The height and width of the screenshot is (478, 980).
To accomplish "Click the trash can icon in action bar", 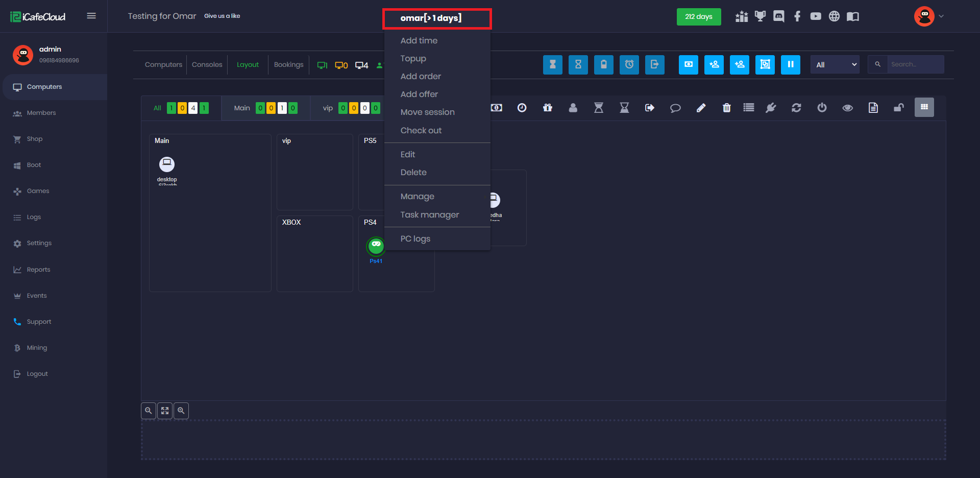I will 726,108.
